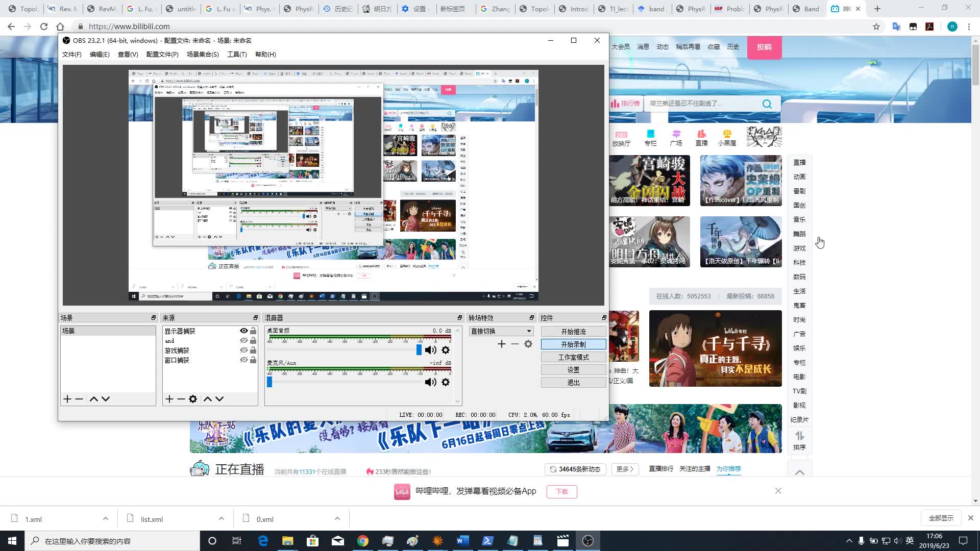Screen dimensions: 980x551
Task: Add a new source with plus icon in 来源 panel
Action: tap(169, 399)
